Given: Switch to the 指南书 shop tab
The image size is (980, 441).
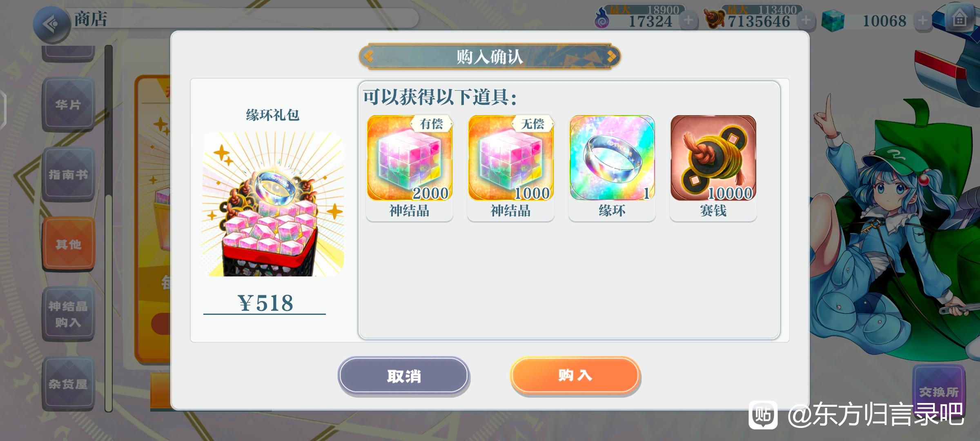Looking at the screenshot, I should pos(68,174).
